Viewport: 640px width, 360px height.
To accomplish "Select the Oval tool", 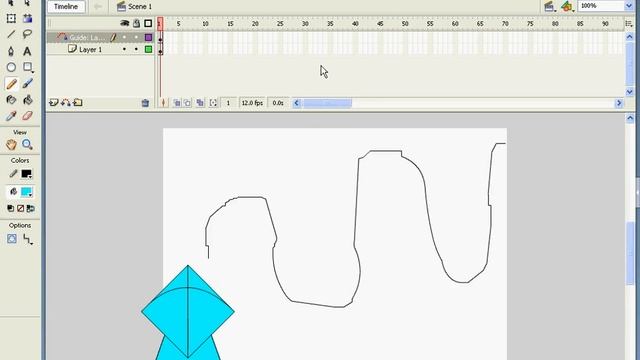I will (11, 67).
